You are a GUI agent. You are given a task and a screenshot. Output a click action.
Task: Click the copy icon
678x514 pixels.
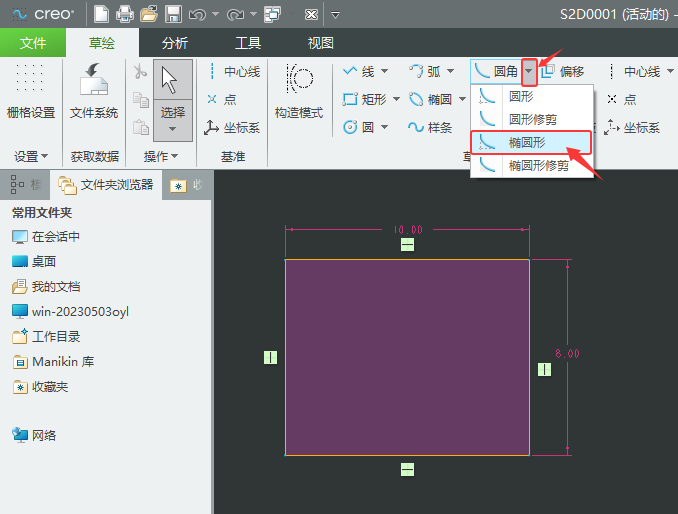(x=141, y=99)
